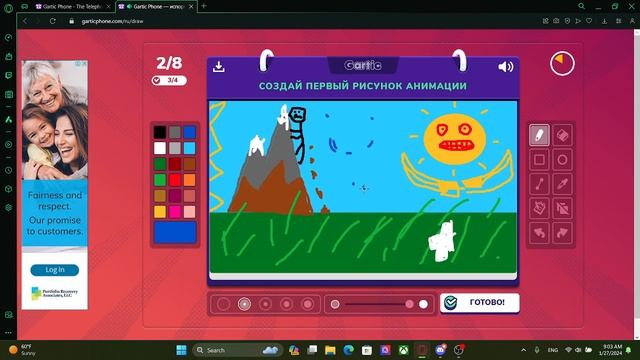Open browser settings gear in the sidebar

click(x=9, y=207)
